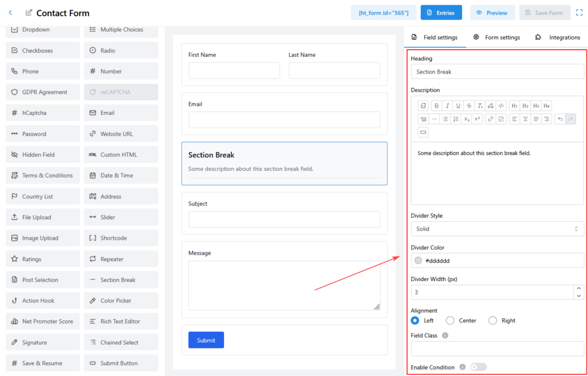This screenshot has height=376, width=588.
Task: Click the Entries button
Action: 441,13
